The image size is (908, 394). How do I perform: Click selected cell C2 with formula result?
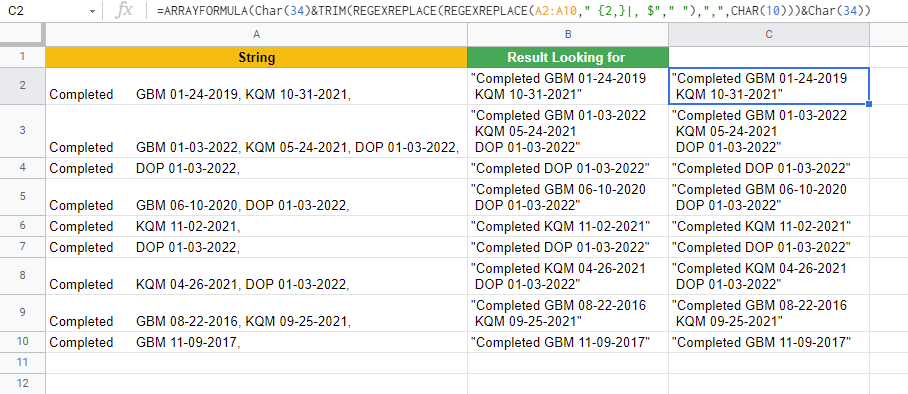(x=769, y=86)
